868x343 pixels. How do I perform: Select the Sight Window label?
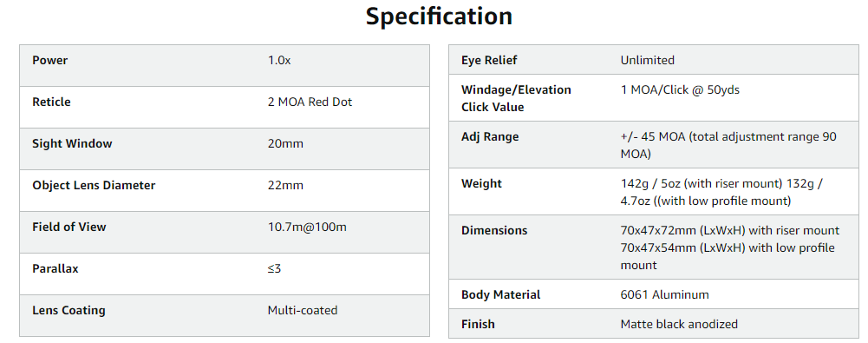[x=72, y=143]
